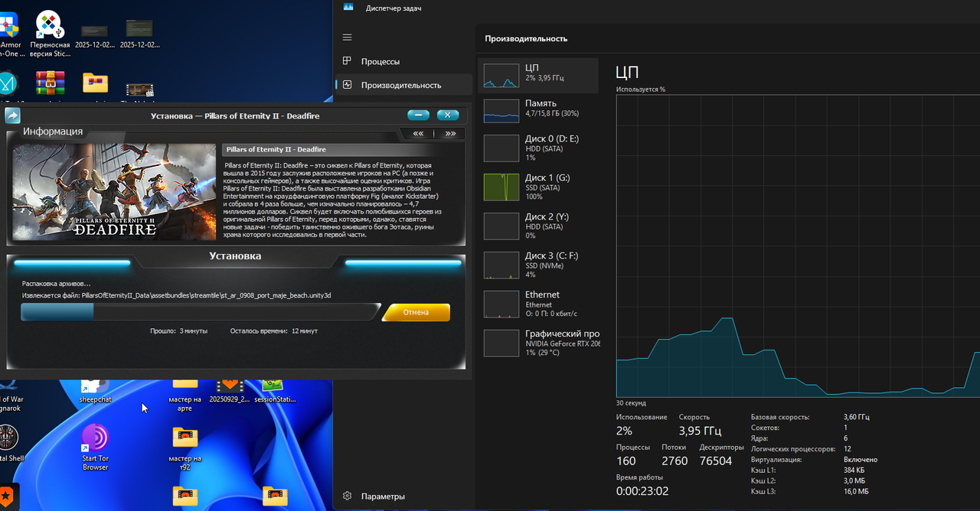The image size is (980, 511).
Task: Click the Процессы count 160
Action: (626, 461)
